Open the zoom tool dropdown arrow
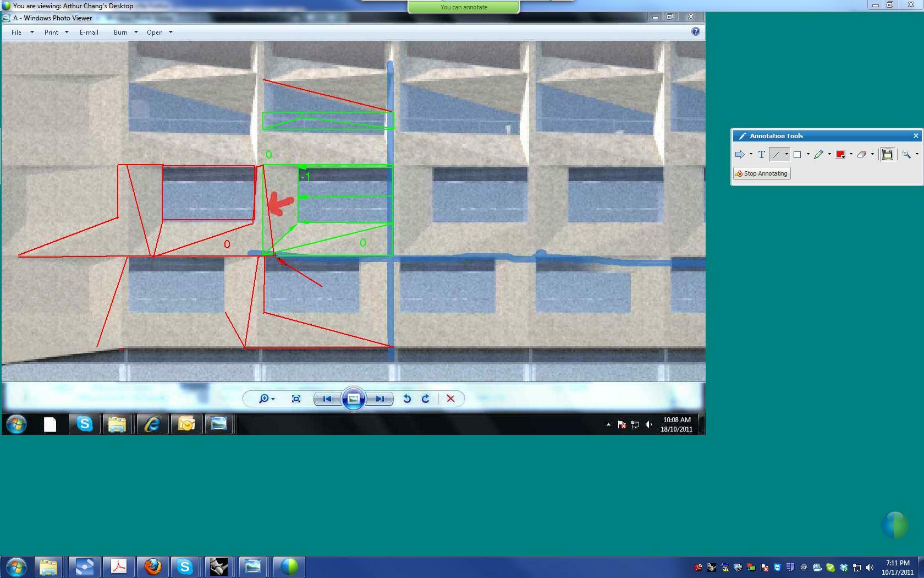 917,155
